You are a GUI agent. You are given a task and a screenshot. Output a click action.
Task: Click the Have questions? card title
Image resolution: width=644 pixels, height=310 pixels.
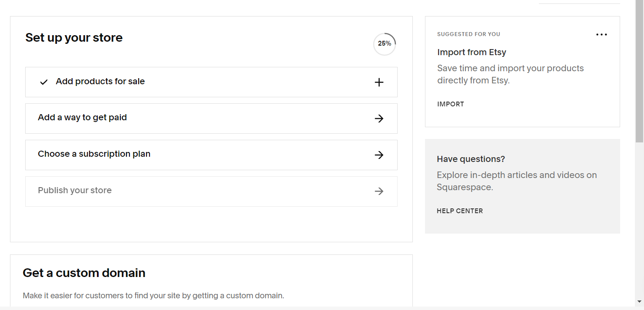click(x=471, y=159)
